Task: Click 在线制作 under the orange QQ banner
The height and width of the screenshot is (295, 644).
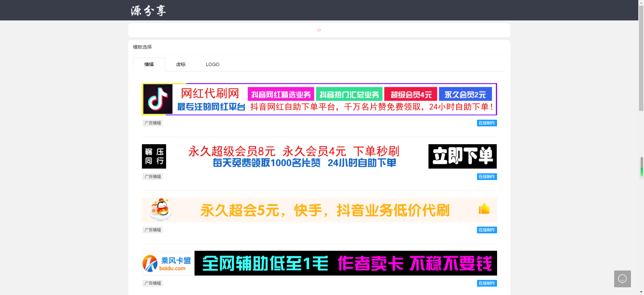Action: pos(487,230)
